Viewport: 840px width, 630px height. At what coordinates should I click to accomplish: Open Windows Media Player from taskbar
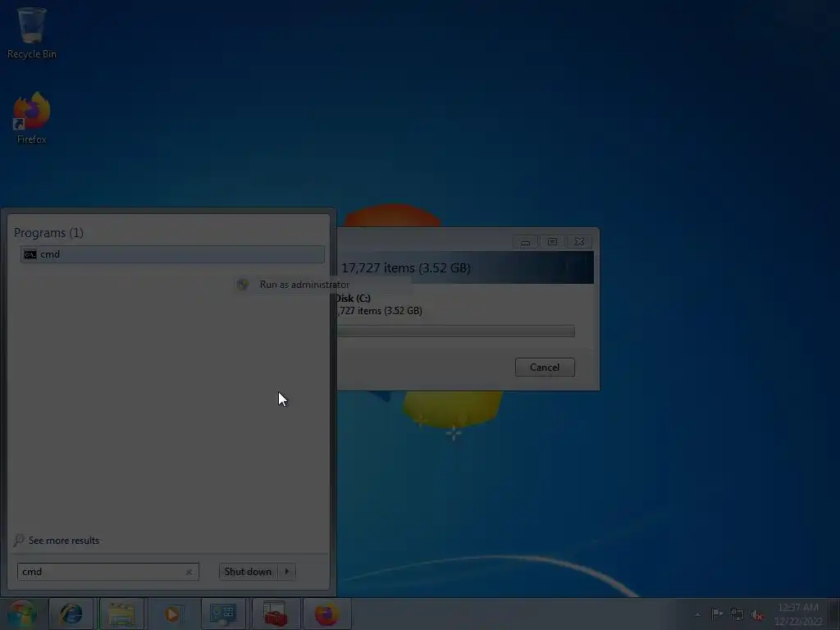coord(172,614)
